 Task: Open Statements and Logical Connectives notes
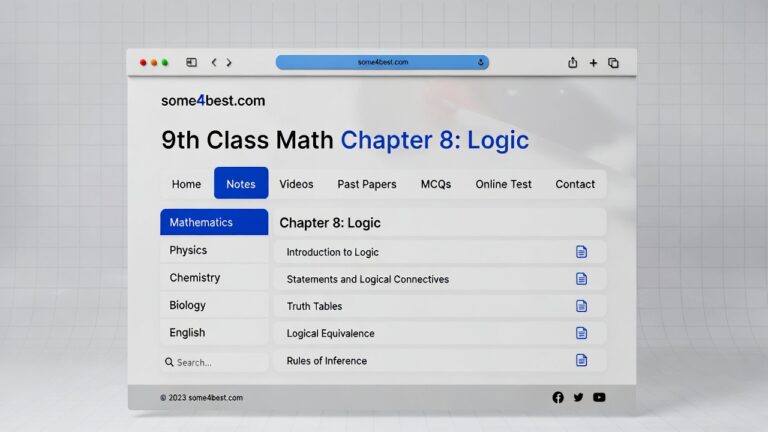440,279
